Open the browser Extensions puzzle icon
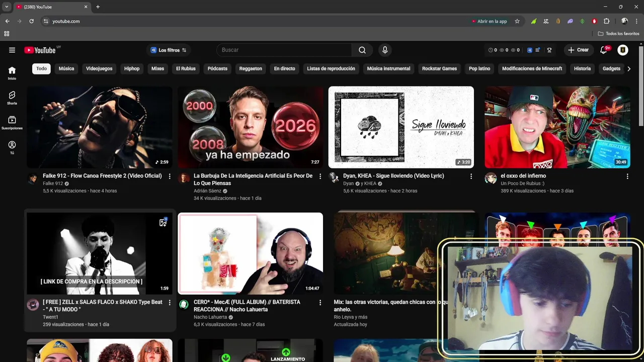 tap(606, 21)
